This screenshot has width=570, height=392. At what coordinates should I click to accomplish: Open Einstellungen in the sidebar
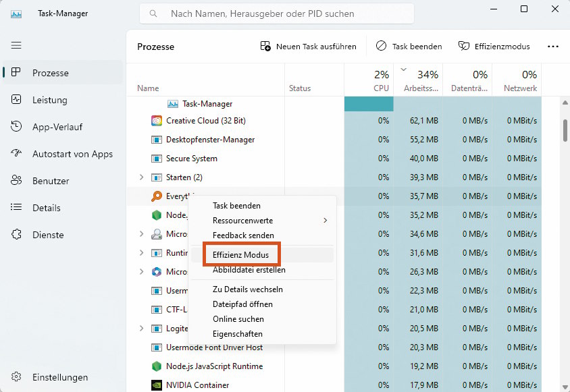pyautogui.click(x=63, y=377)
